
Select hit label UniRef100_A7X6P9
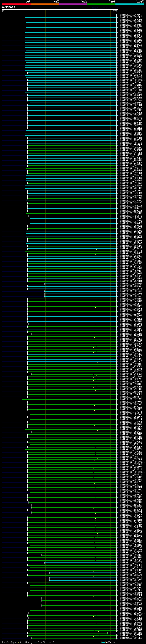(x=131, y=329)
